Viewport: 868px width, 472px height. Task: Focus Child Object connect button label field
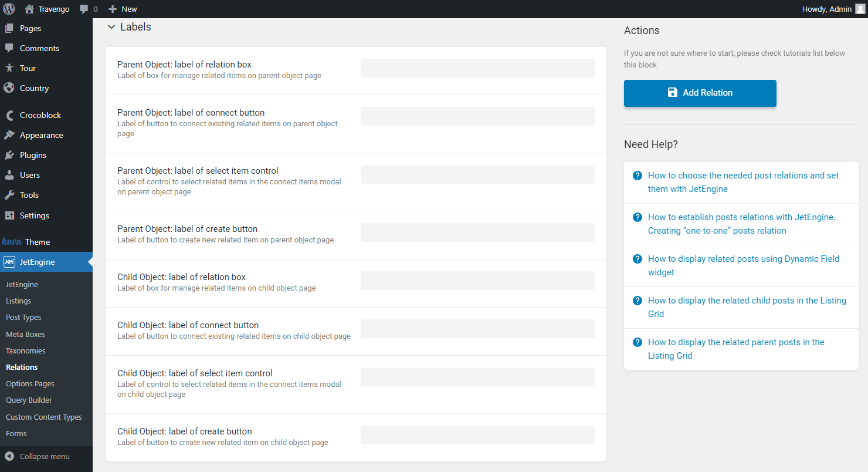coord(477,329)
